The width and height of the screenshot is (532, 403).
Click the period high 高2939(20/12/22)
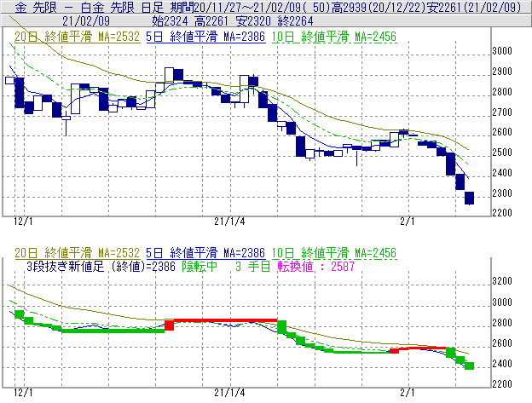pos(379,7)
